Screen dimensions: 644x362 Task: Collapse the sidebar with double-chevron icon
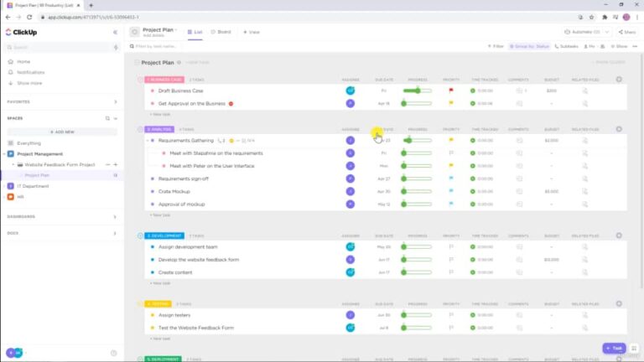point(115,32)
